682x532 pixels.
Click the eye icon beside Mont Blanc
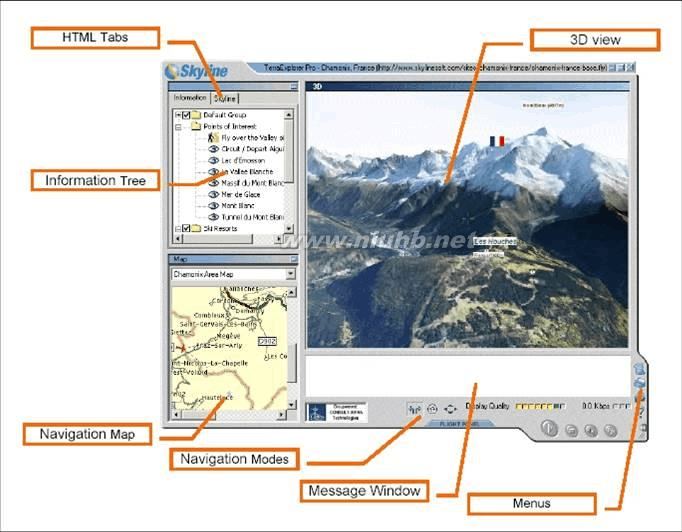(x=214, y=206)
